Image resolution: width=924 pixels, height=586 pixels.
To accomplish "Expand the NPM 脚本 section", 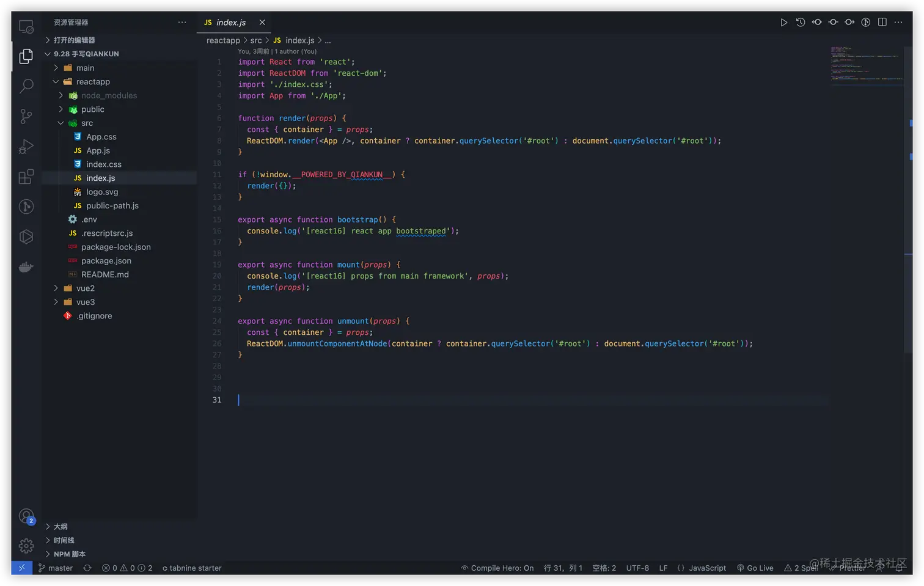I will [x=119, y=554].
